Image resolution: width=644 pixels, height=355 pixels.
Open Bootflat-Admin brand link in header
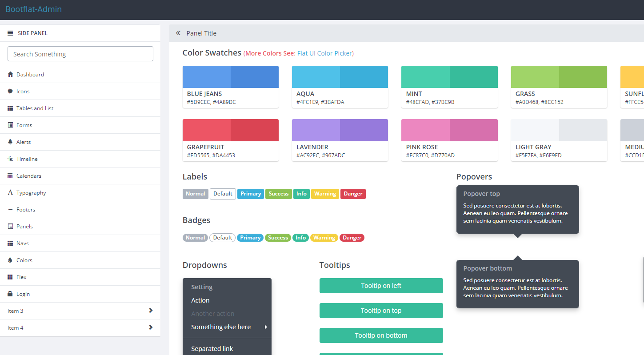[34, 9]
